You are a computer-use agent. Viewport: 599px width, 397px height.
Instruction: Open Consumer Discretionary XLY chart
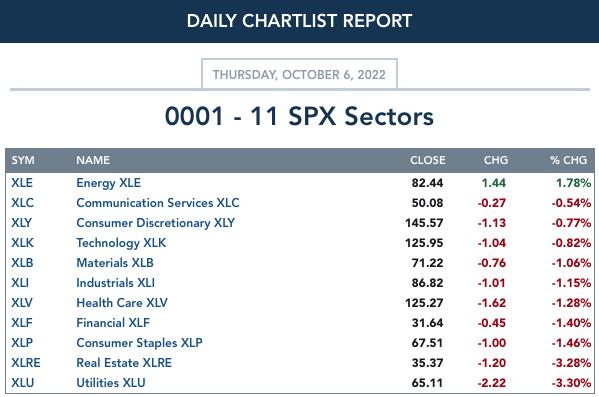pyautogui.click(x=155, y=223)
